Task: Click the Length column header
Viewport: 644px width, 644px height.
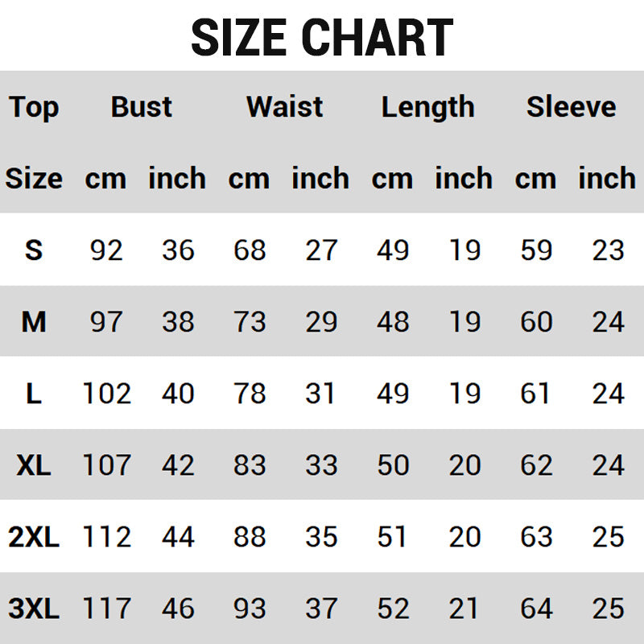Action: 428,107
